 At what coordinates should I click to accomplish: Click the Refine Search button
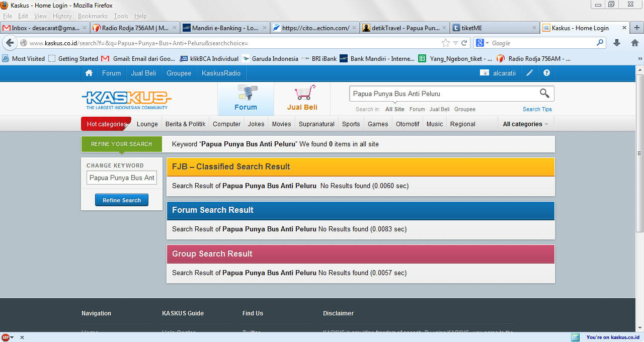click(x=122, y=200)
